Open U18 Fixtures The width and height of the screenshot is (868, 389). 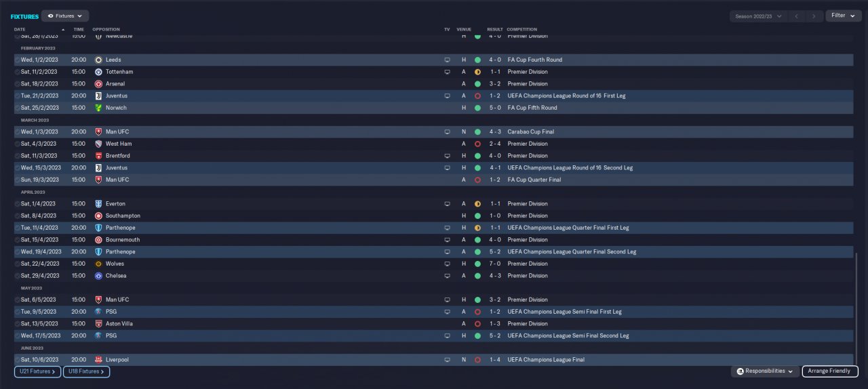point(86,371)
